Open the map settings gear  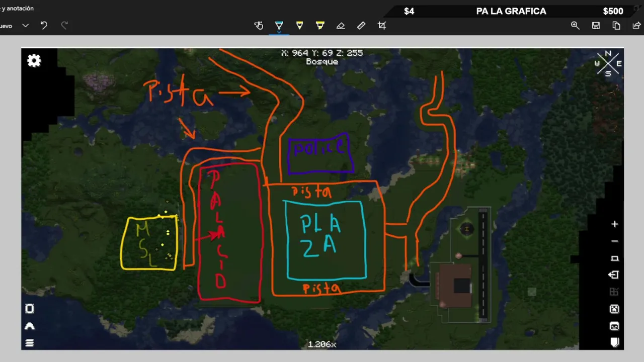tap(34, 61)
